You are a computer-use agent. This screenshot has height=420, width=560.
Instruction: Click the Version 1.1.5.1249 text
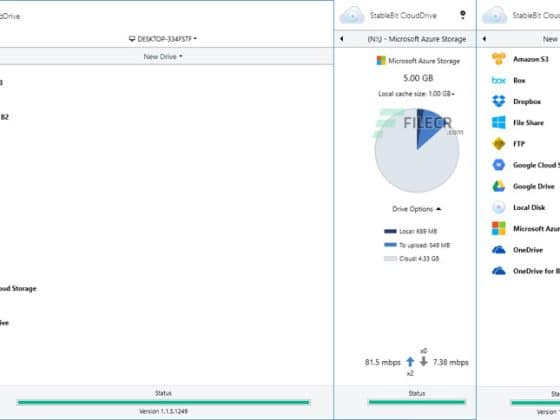tap(163, 411)
